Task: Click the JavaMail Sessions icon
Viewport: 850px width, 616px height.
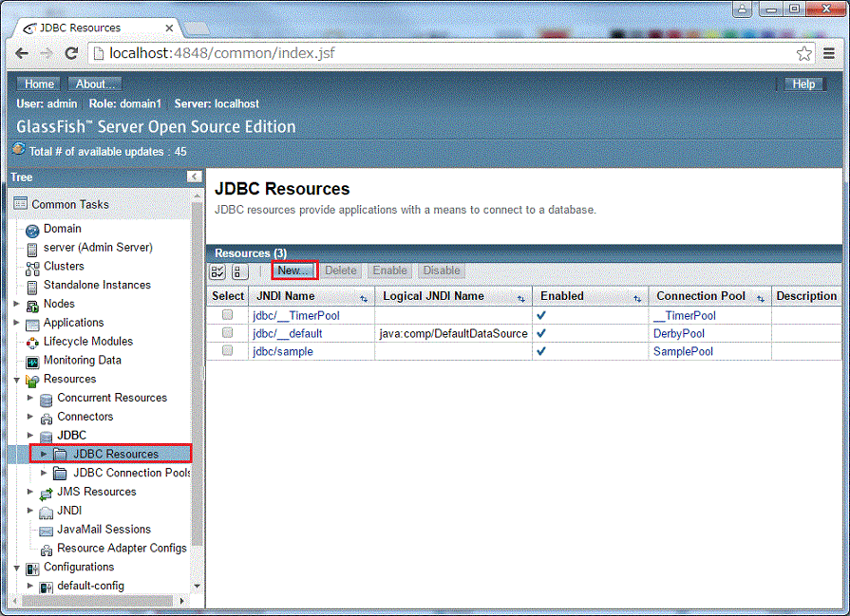Action: 47,531
